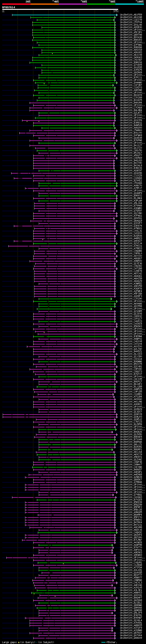Click label UniRef100_Q2LW77
Image resolution: width=146 pixels, height=644 pixels.
pyautogui.click(x=131, y=113)
